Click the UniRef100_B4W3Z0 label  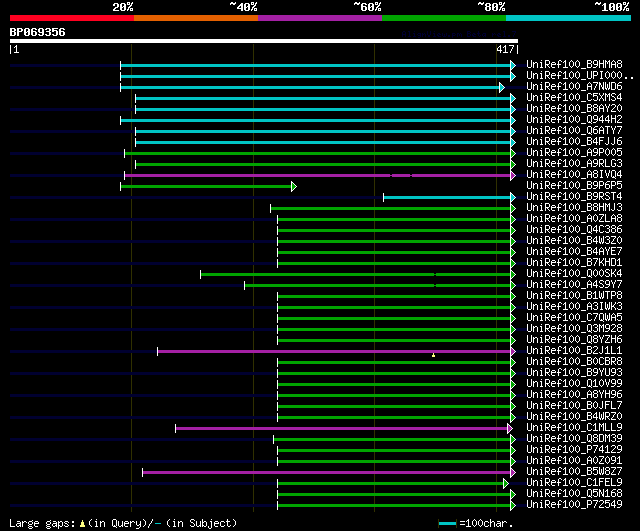coord(574,241)
